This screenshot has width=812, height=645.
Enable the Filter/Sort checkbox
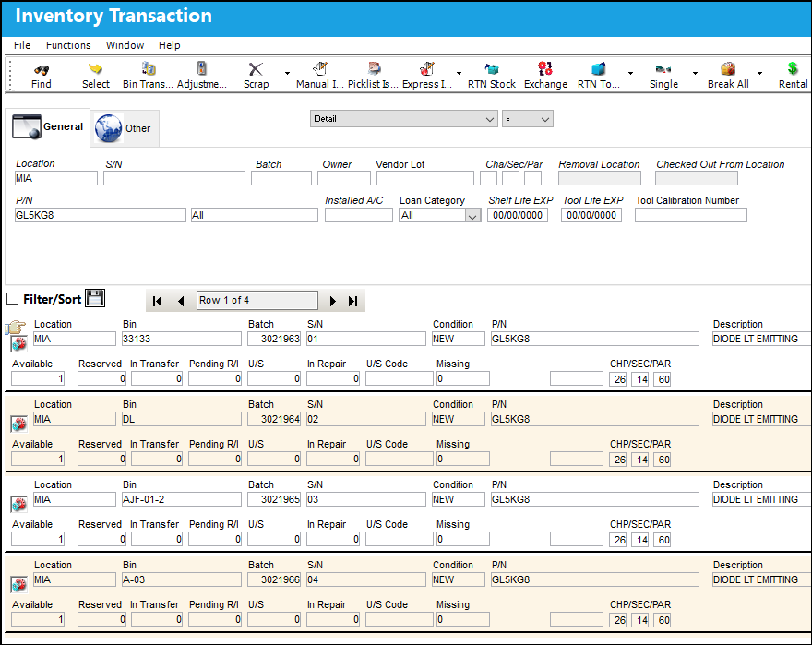pyautogui.click(x=12, y=299)
